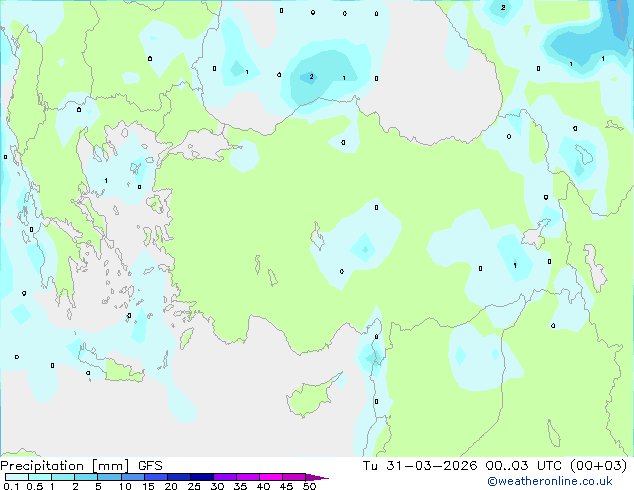The width and height of the screenshot is (634, 490).
Task: Click the magenta swatch between 35 and 40
Action: 248,477
